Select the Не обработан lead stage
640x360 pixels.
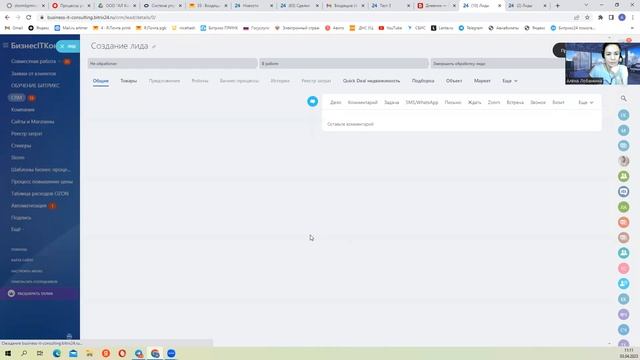pyautogui.click(x=172, y=64)
